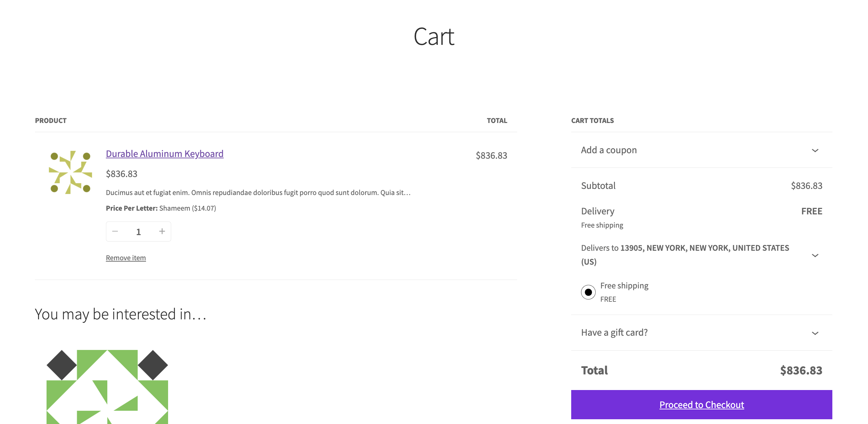Click the chevron next to Add a coupon
The width and height of the screenshot is (868, 424).
point(815,151)
